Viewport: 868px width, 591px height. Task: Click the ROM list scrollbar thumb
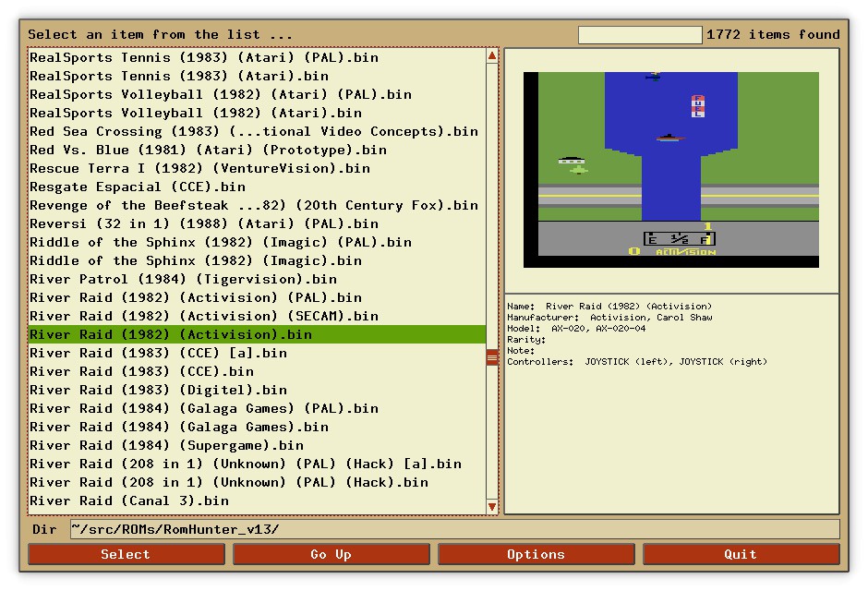(x=492, y=357)
